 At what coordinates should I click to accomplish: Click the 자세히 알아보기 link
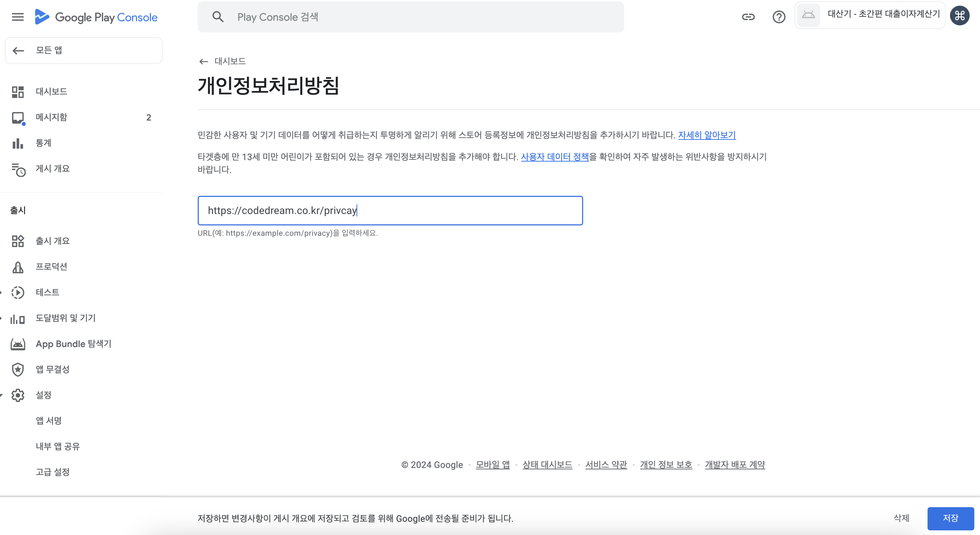tap(707, 135)
